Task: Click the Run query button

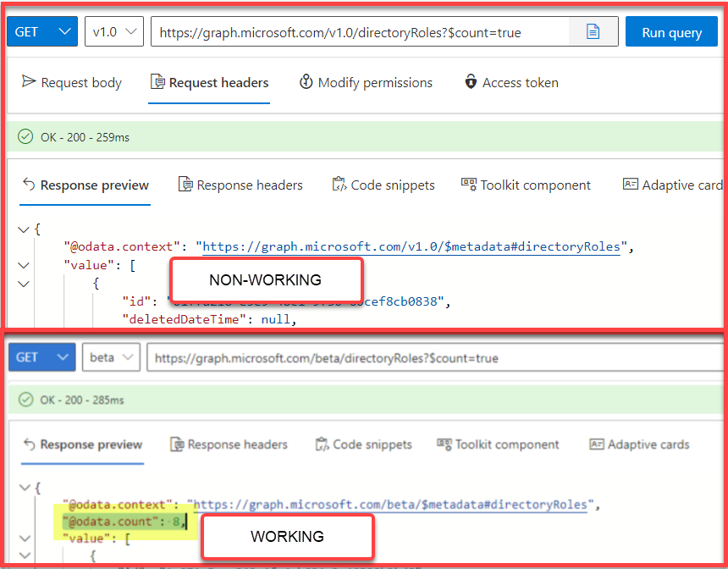Action: tap(671, 31)
